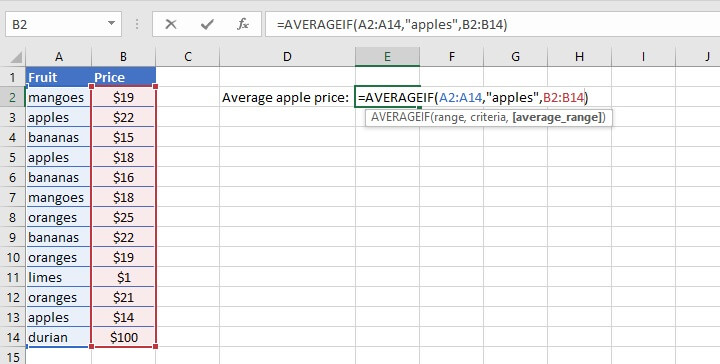Select column E header
The height and width of the screenshot is (364, 720).
pos(387,56)
